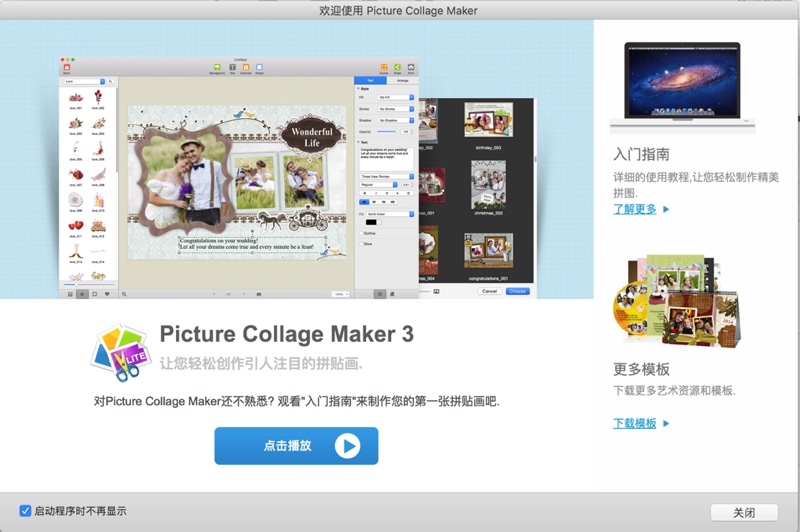Click the 点击播放 play button

pyautogui.click(x=296, y=446)
